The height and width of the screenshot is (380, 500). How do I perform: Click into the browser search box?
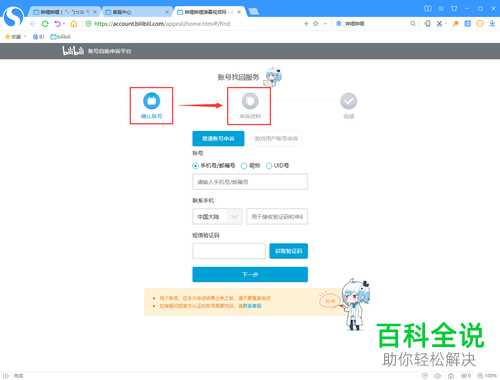click(377, 23)
